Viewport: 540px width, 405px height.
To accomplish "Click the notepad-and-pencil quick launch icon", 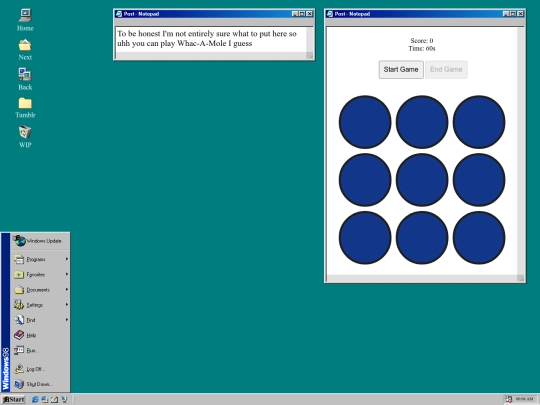I will (x=54, y=399).
